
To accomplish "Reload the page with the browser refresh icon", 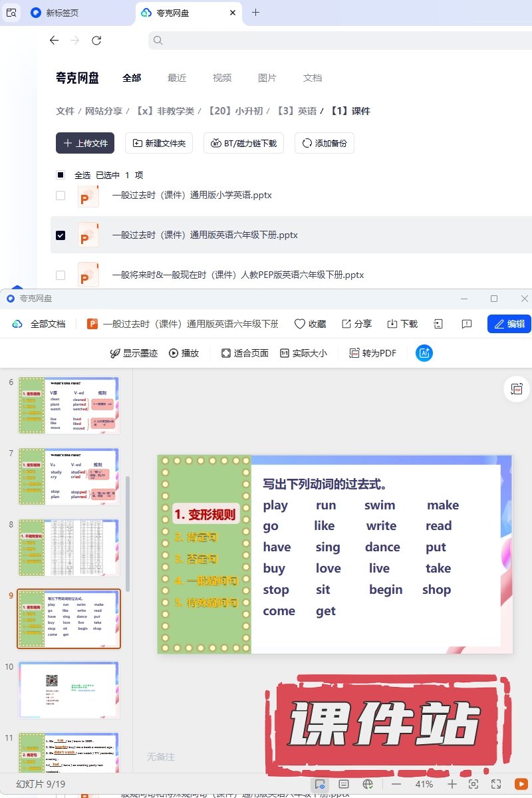I will 96,41.
